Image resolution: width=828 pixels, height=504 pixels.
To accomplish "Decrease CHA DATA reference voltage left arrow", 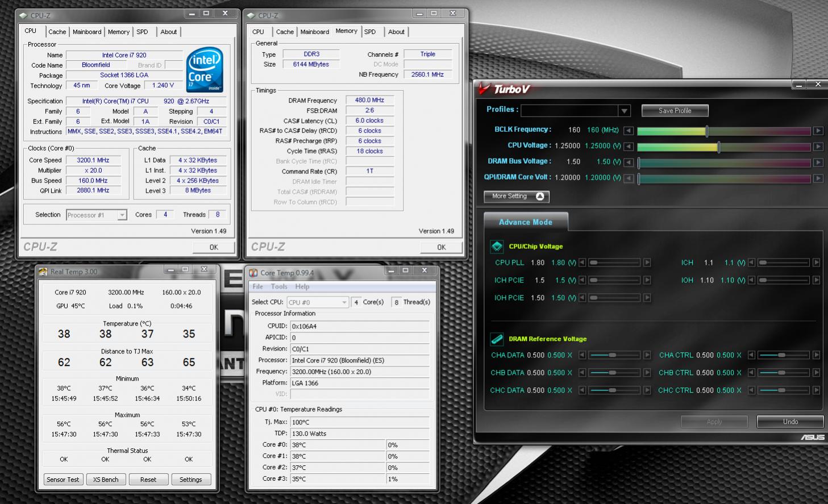I will click(x=582, y=355).
